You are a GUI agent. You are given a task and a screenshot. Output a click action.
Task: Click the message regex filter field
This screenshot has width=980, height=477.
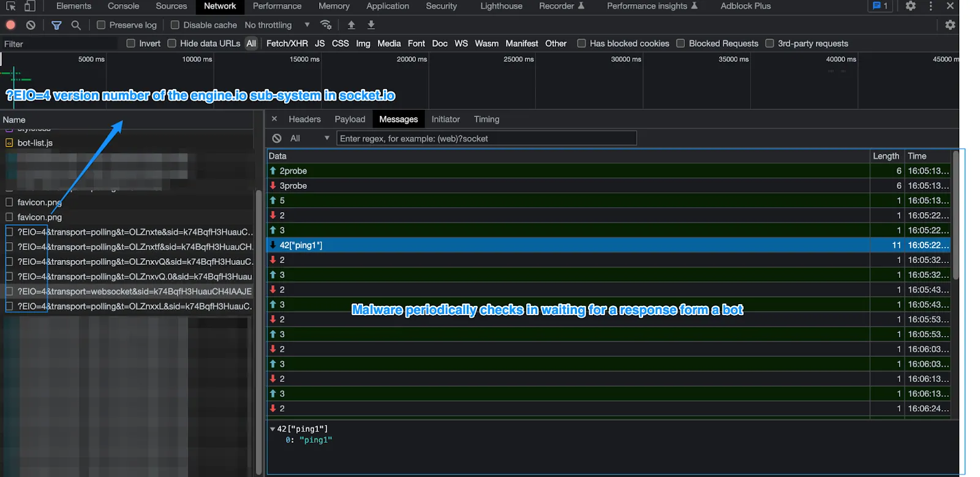tap(486, 139)
